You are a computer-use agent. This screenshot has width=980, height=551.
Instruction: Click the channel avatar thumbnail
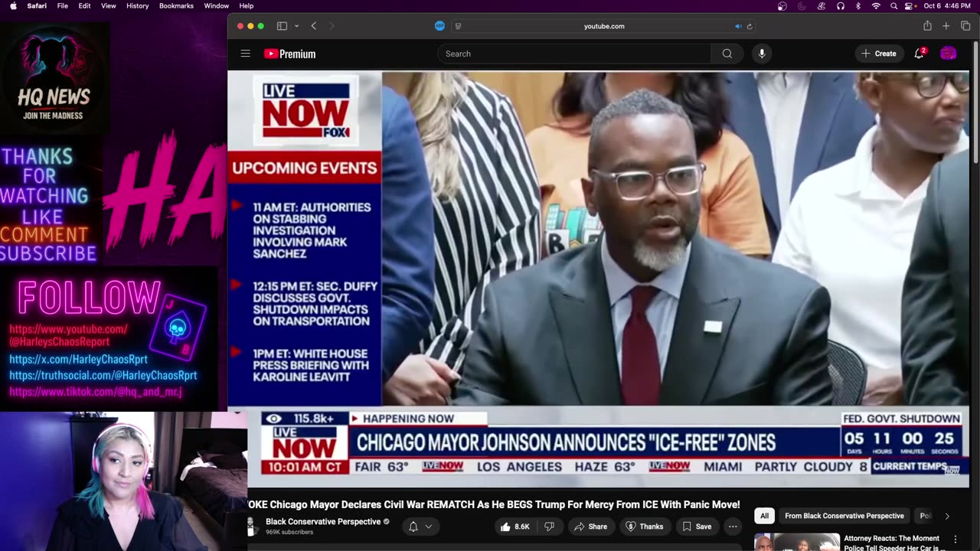(251, 527)
